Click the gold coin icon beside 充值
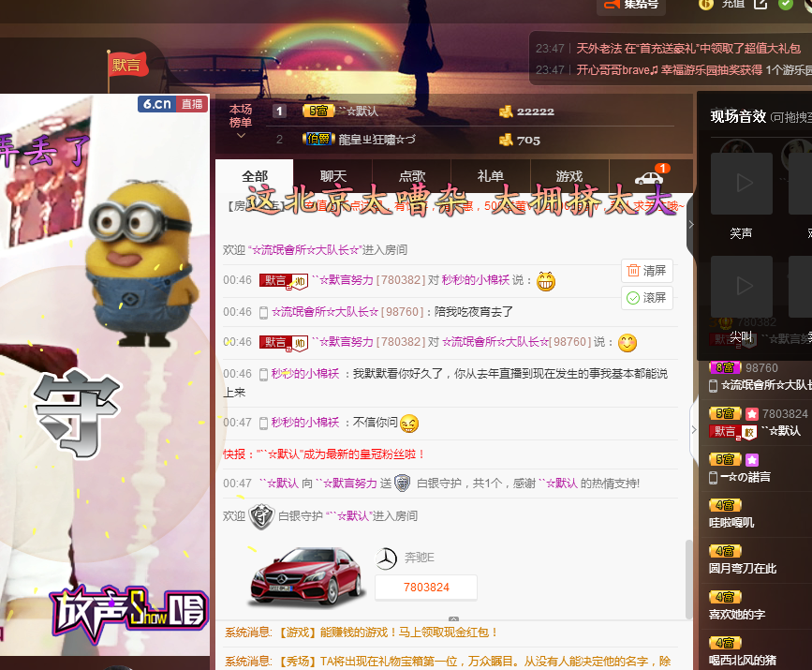This screenshot has width=812, height=670. [706, 4]
